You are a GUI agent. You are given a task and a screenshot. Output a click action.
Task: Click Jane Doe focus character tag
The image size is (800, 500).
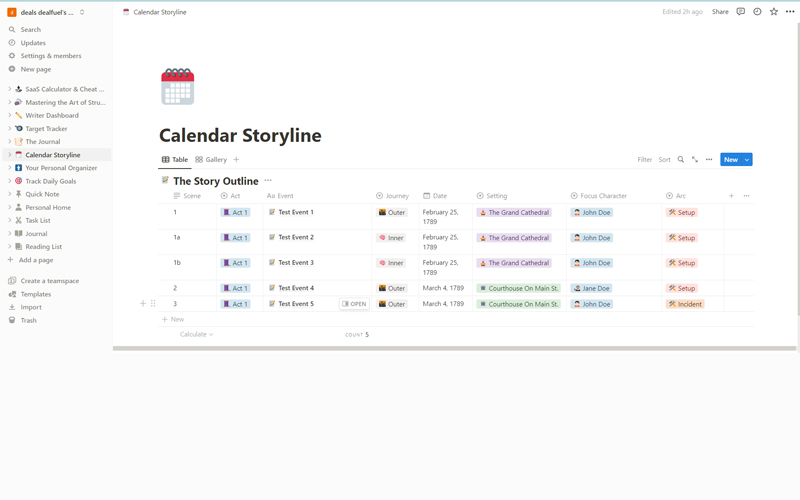591,288
